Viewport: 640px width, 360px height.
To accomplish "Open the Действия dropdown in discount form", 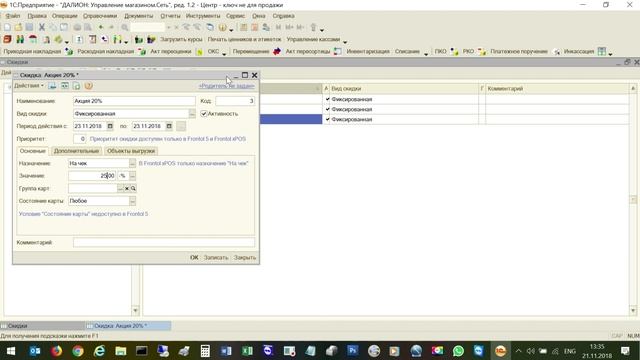I will (29, 86).
